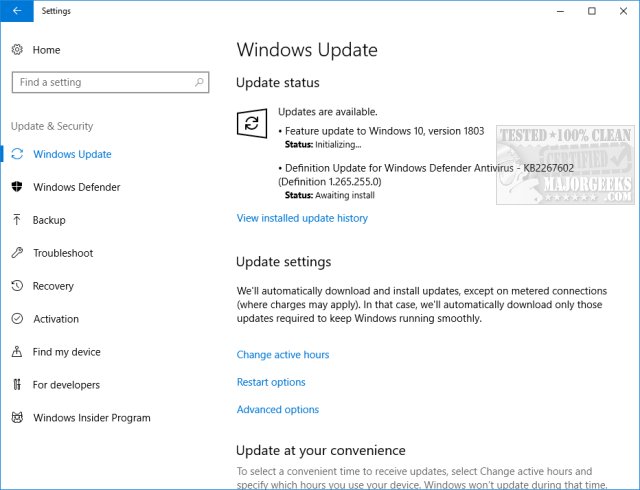Go to Home settings page
The width and height of the screenshot is (640, 490).
coord(46,50)
